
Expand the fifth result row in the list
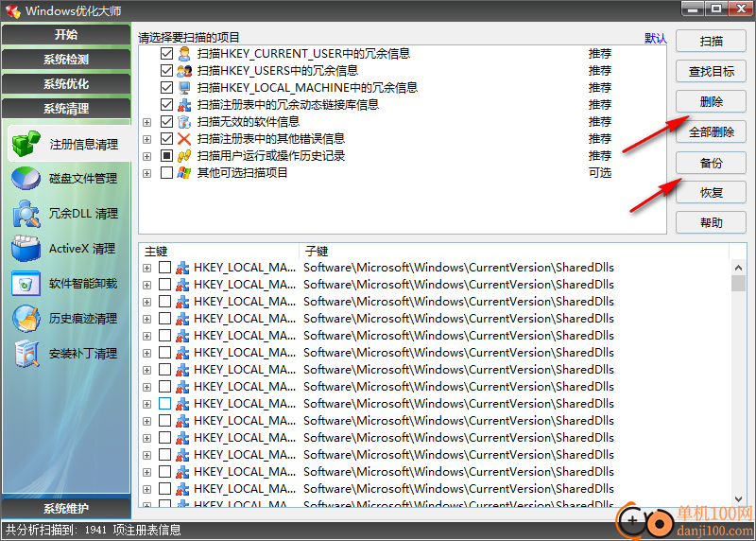pos(147,337)
